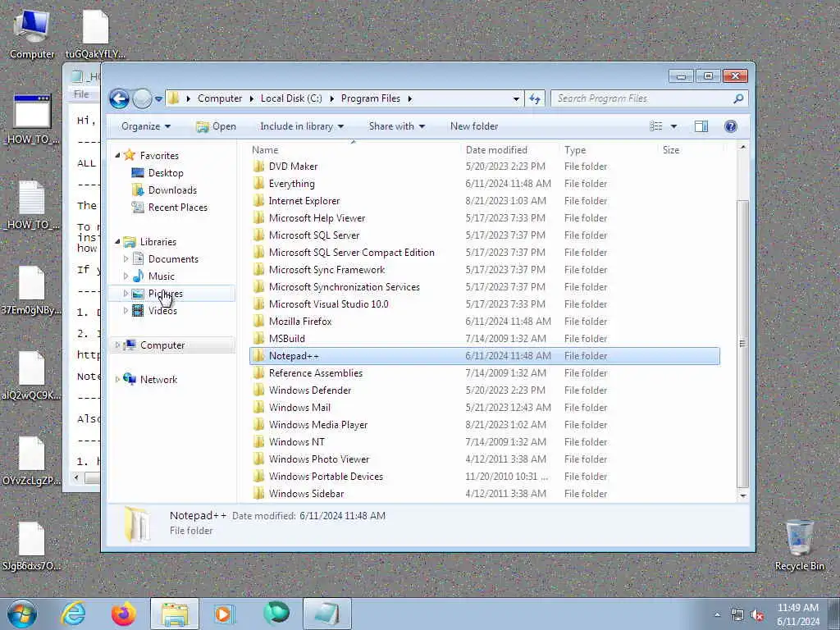840x630 pixels.
Task: Select Recent Places in Favorites
Action: [178, 208]
